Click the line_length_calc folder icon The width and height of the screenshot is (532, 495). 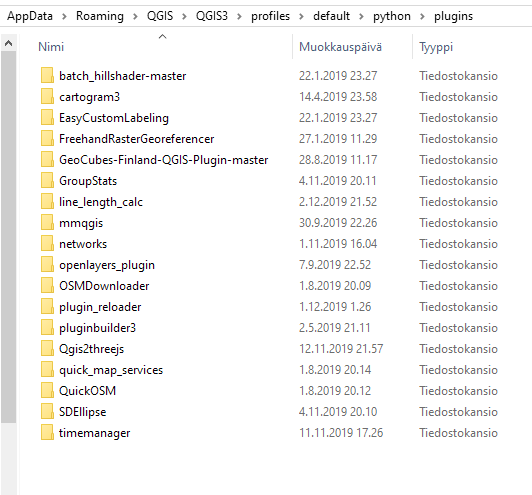click(47, 202)
